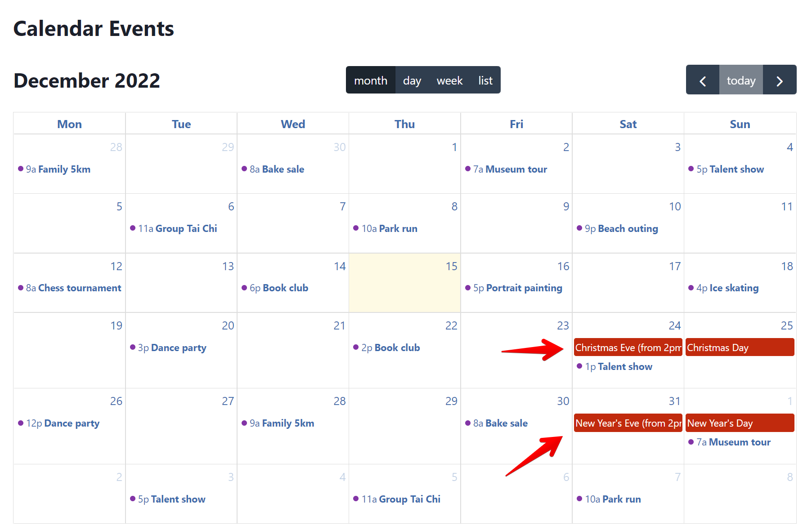The width and height of the screenshot is (812, 530).
Task: Select the 11a Group Tai Chi event on the 6th
Action: coord(178,228)
